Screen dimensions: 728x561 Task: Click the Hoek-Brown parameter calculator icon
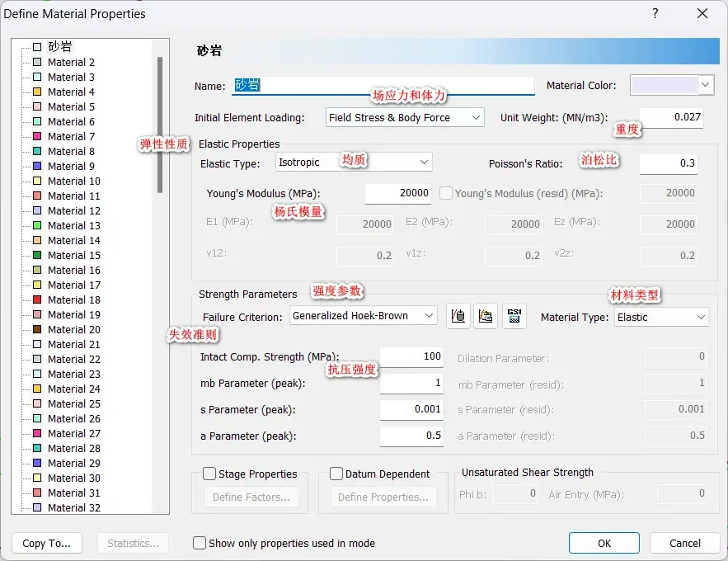tap(458, 316)
